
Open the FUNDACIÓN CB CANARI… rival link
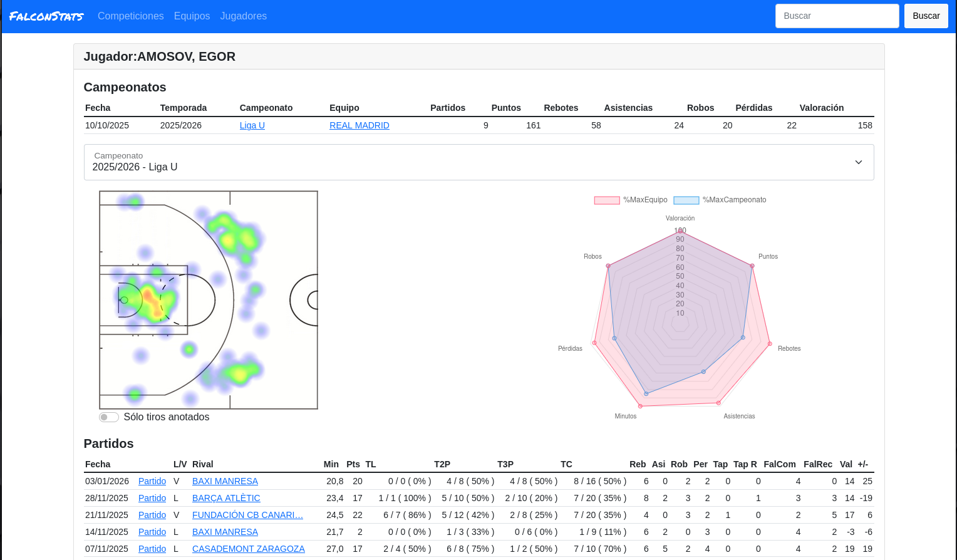247,515
